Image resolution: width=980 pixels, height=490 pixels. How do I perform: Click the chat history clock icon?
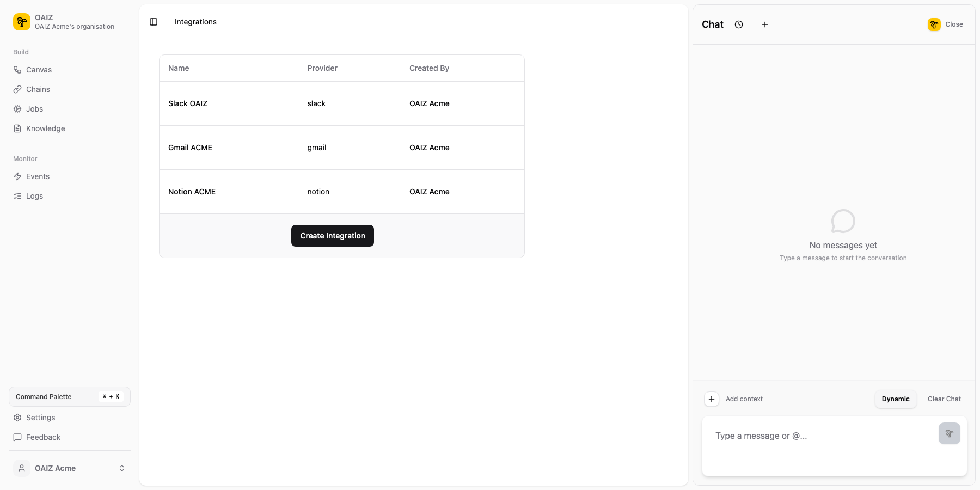pos(739,24)
